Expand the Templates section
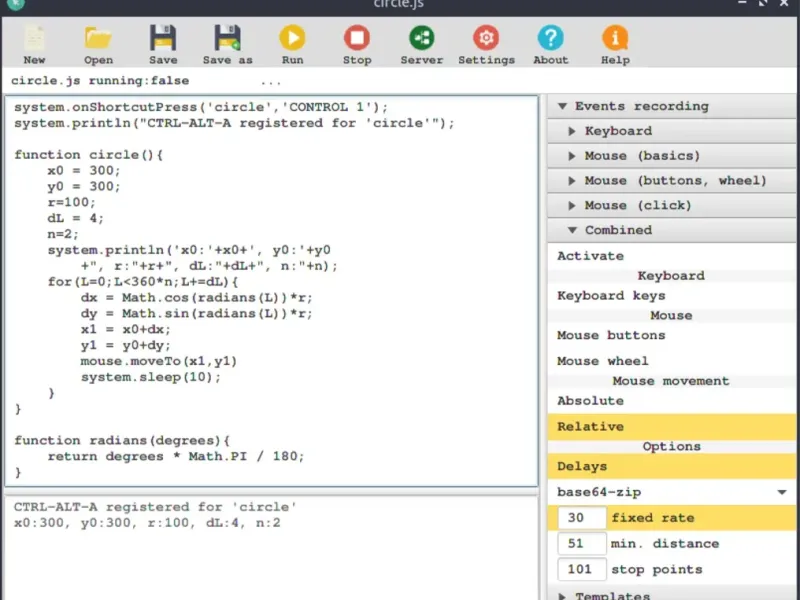The height and width of the screenshot is (600, 800). 671,595
